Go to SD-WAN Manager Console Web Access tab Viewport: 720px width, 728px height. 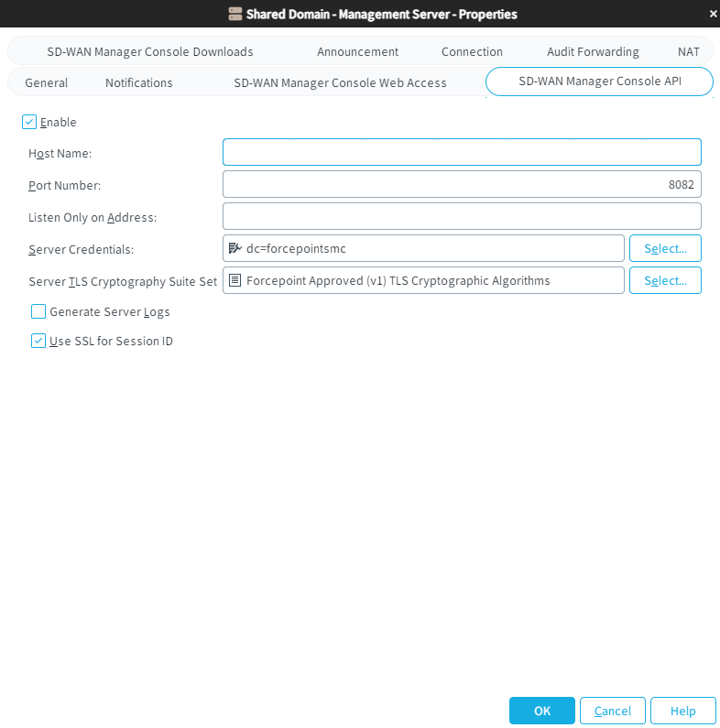(x=340, y=82)
